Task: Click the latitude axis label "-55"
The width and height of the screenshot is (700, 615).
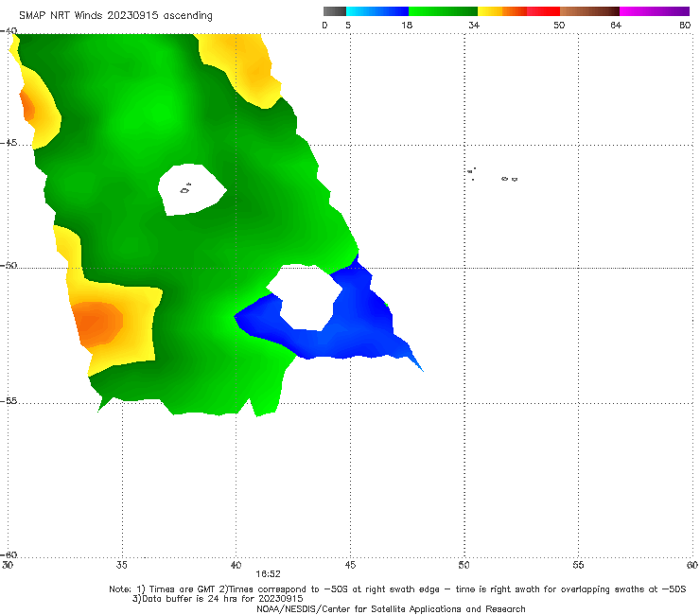Action: (x=9, y=401)
